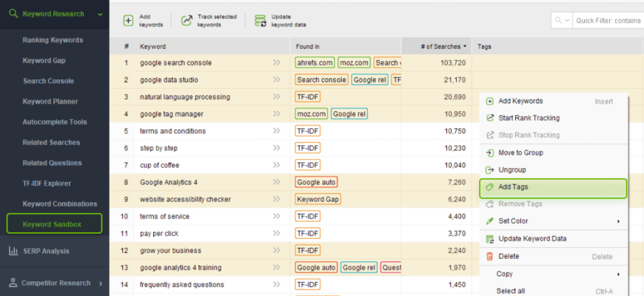Click the Quick Filter magnifier icon

tap(560, 21)
